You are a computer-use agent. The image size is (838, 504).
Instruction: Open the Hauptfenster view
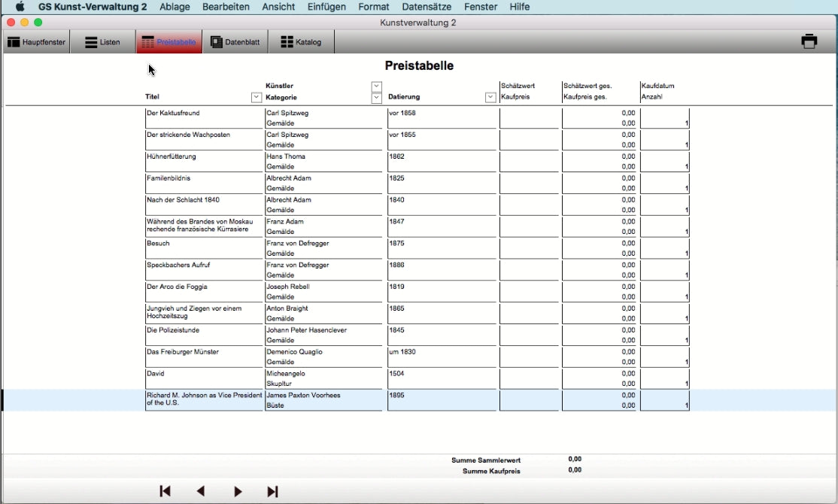[x=36, y=42]
